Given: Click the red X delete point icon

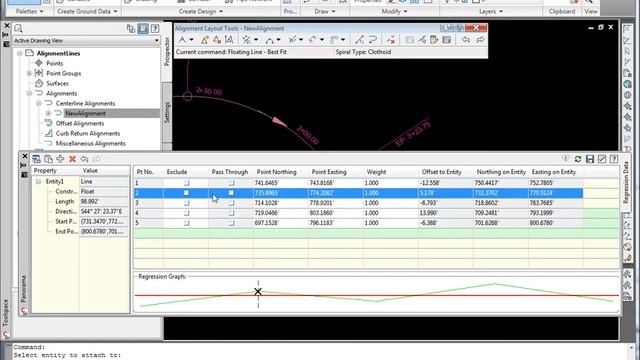Looking at the screenshot, I should tap(72, 159).
